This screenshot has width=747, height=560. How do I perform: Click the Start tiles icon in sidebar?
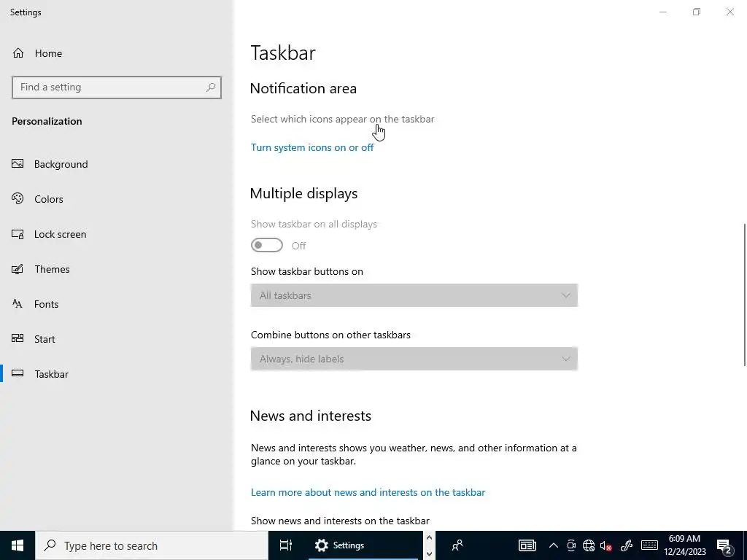click(x=18, y=338)
